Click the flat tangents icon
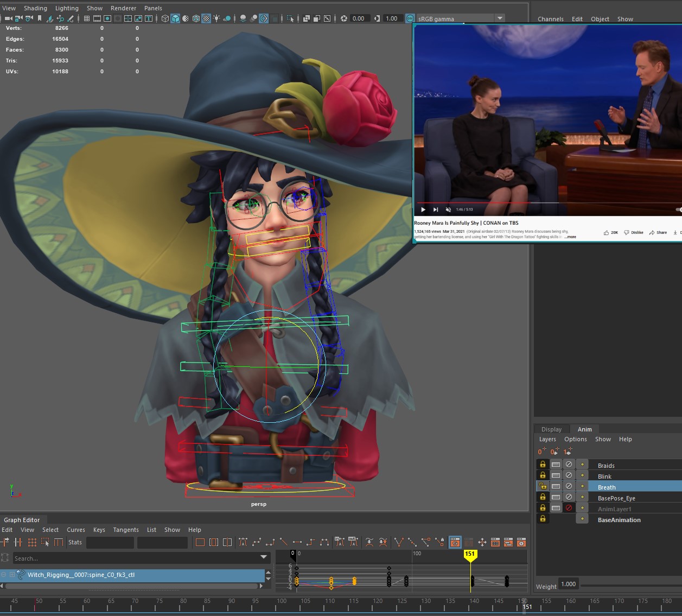 tap(297, 542)
